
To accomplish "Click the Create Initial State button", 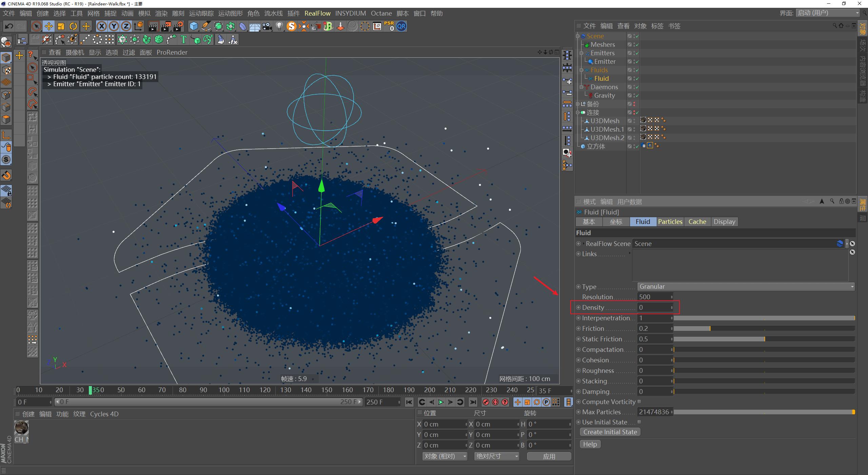I will (x=610, y=432).
